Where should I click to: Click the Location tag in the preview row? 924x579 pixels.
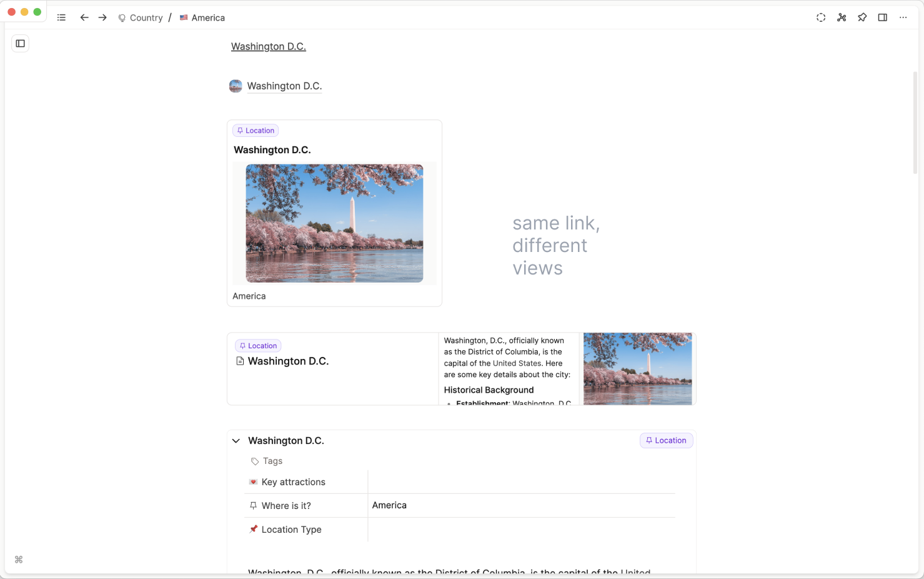pos(258,346)
